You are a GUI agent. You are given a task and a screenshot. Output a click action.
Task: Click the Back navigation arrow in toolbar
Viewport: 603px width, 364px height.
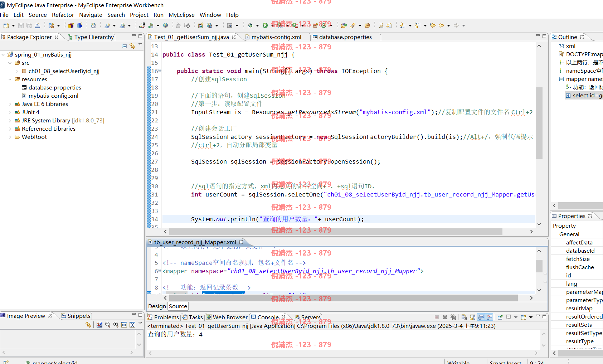click(441, 25)
